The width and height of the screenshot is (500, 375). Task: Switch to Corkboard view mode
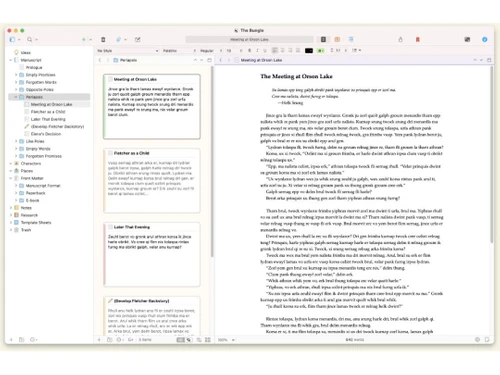tap(337, 39)
